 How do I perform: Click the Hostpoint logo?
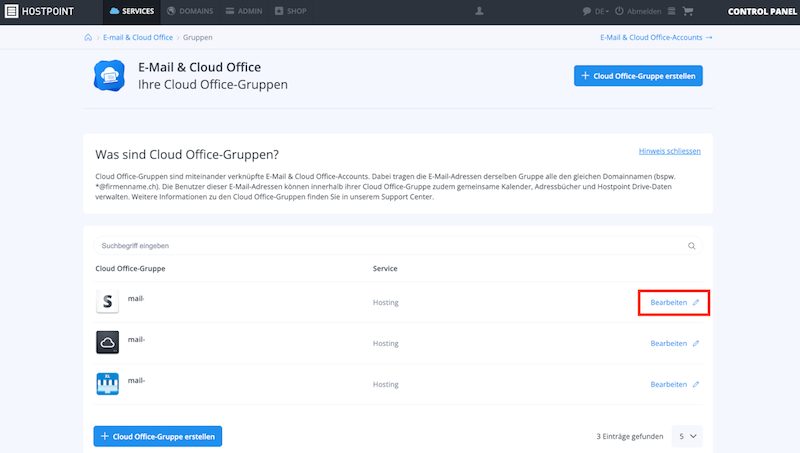coord(39,11)
